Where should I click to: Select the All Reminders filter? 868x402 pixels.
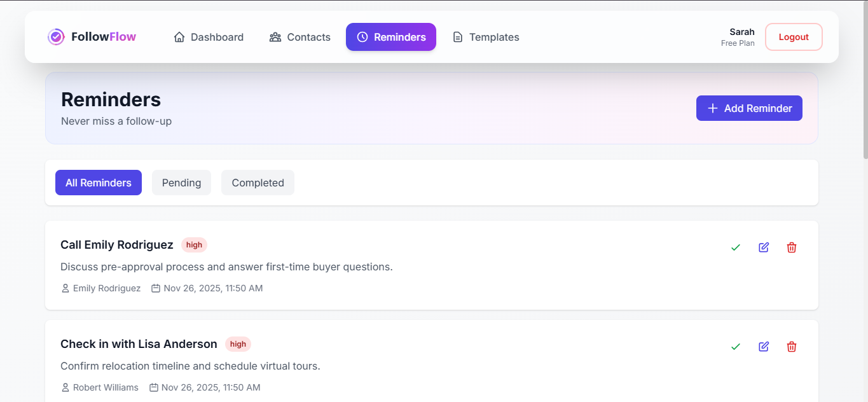tap(99, 183)
